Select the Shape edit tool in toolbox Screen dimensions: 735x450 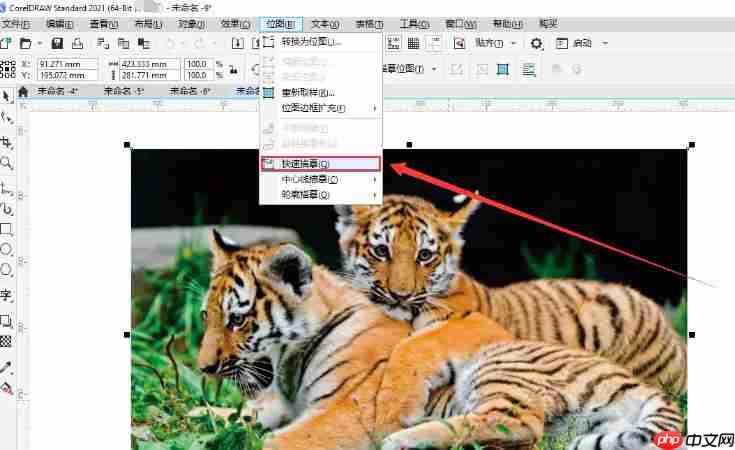pos(6,117)
